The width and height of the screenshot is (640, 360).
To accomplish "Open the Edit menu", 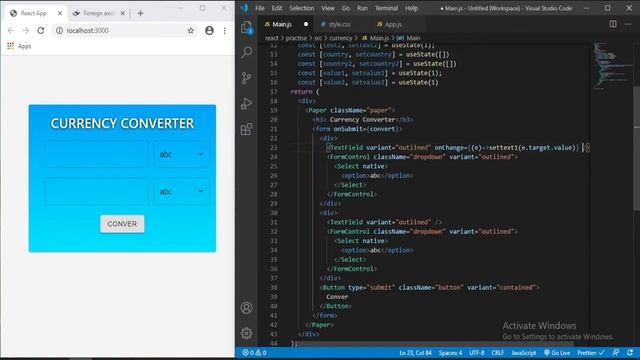I will click(x=277, y=8).
